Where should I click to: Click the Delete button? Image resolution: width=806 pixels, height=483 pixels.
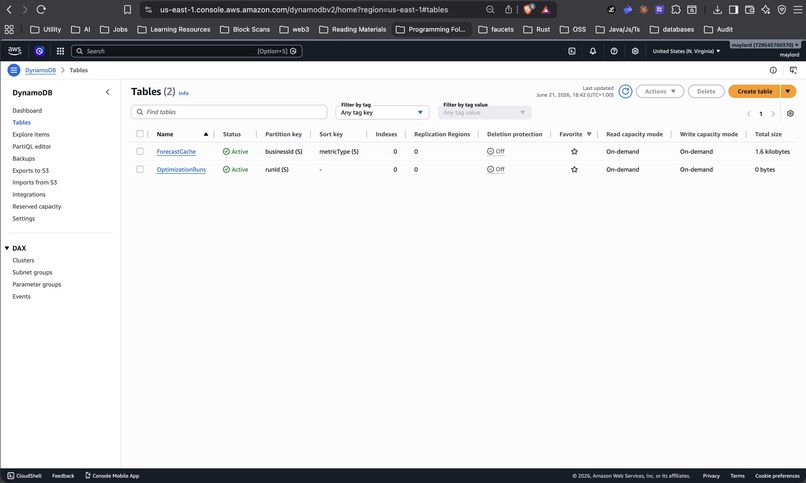pos(706,91)
